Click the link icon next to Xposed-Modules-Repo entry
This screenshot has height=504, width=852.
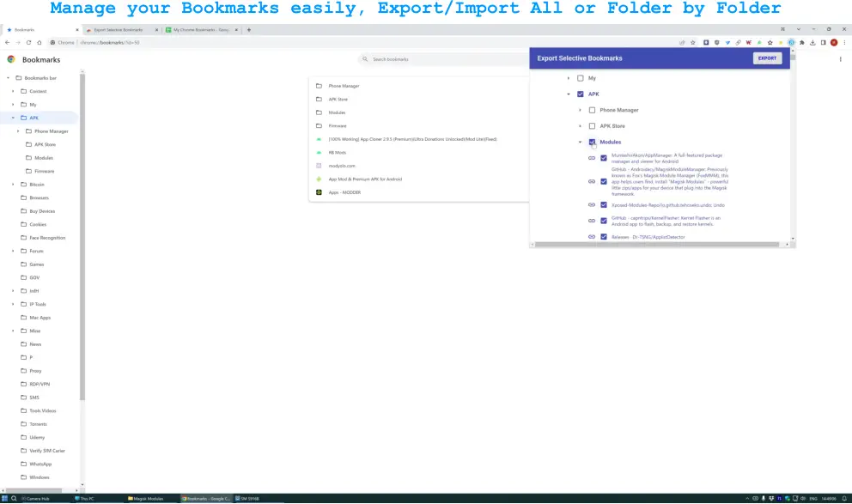[x=592, y=204]
